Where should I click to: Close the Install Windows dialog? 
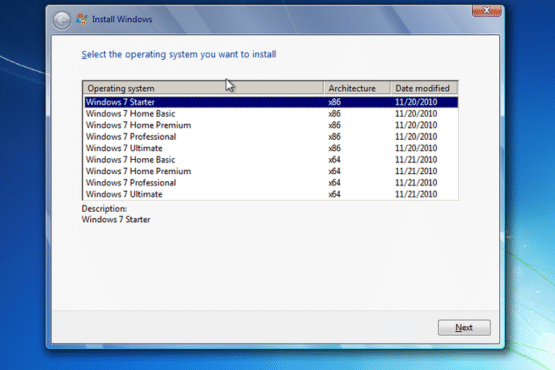pos(487,11)
